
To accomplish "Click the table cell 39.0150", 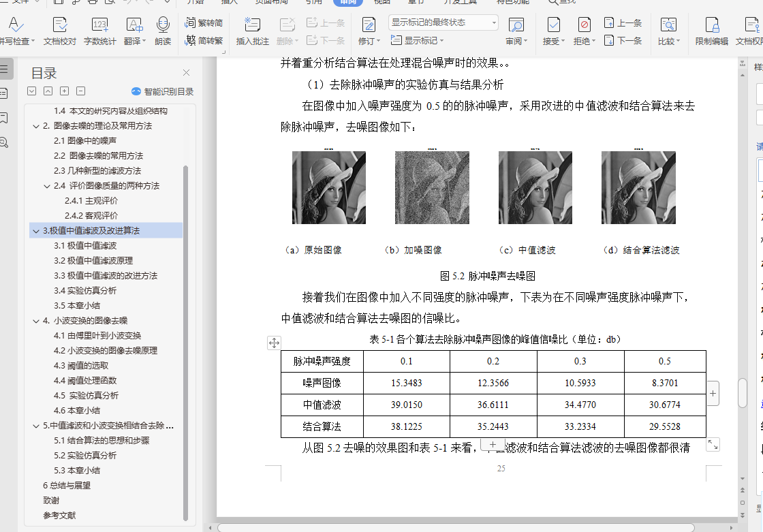I will click(407, 405).
